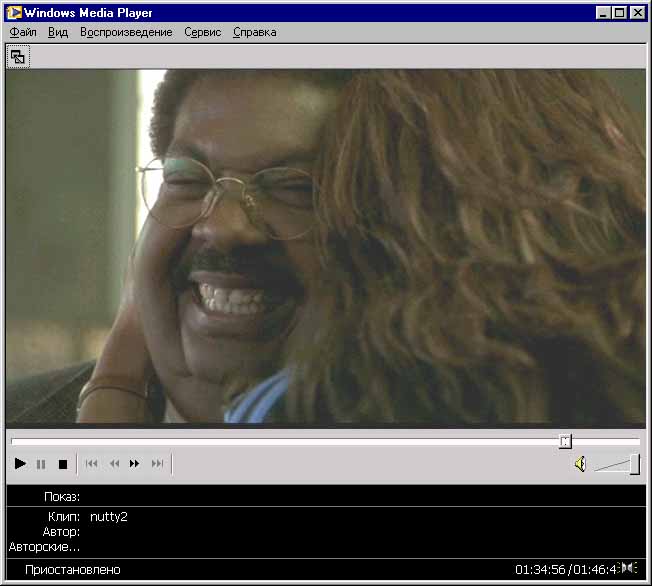Minimize the Windows Media Player window

(603, 13)
